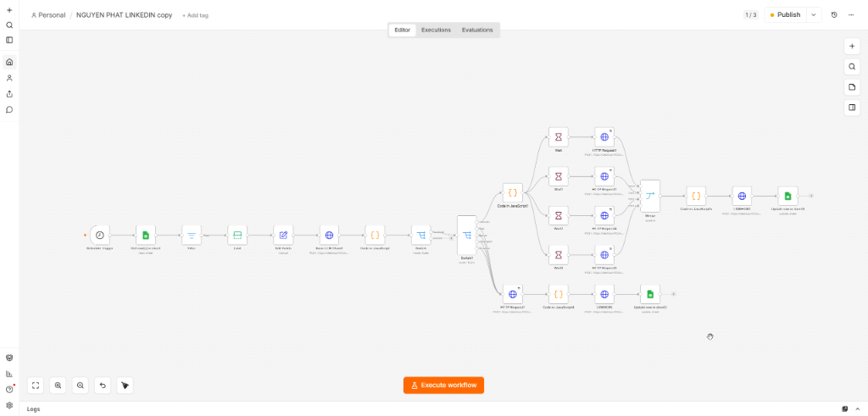Go to Home in the left sidebar
The image size is (868, 416).
pos(9,62)
